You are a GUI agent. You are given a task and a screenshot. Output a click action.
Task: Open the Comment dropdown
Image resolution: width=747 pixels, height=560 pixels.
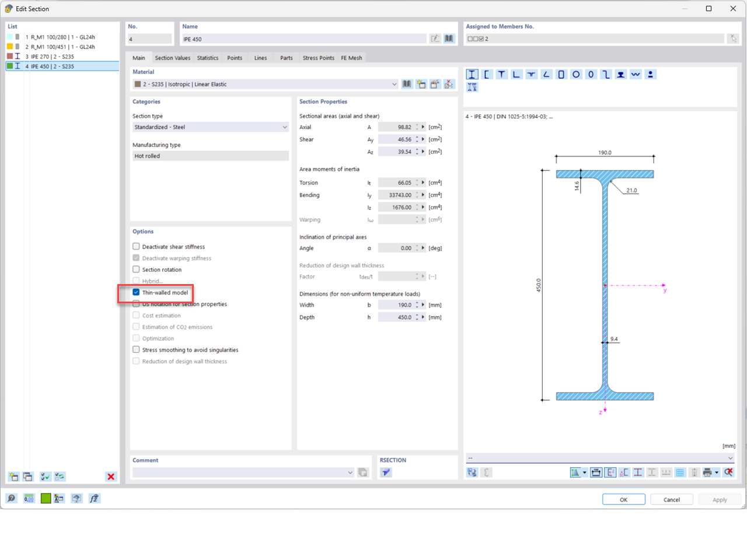pyautogui.click(x=350, y=473)
